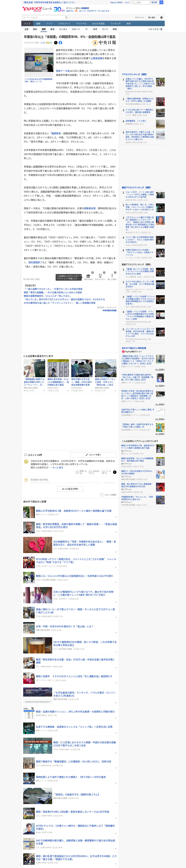Click コメントを書く button
This screenshot has width=186, height=868.
coord(93,455)
